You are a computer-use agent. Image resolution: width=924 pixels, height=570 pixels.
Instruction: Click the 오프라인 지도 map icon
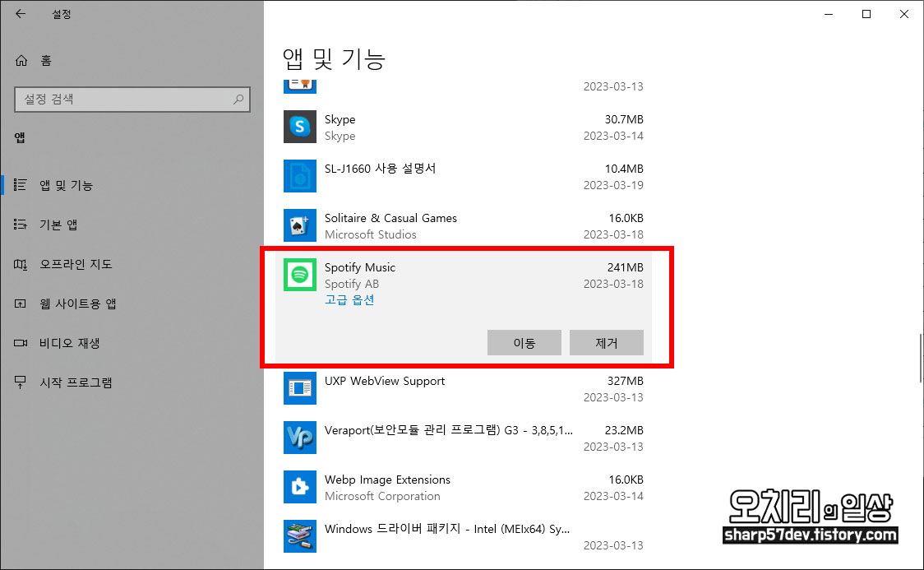[x=20, y=264]
